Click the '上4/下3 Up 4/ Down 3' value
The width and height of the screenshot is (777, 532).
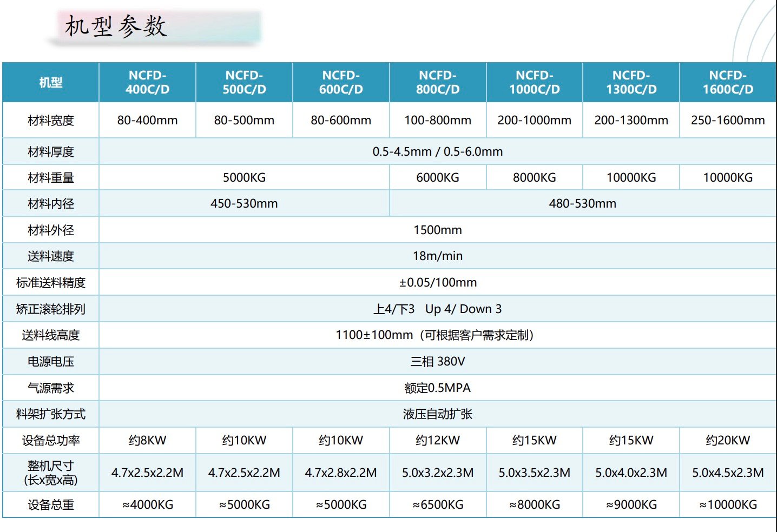click(438, 309)
